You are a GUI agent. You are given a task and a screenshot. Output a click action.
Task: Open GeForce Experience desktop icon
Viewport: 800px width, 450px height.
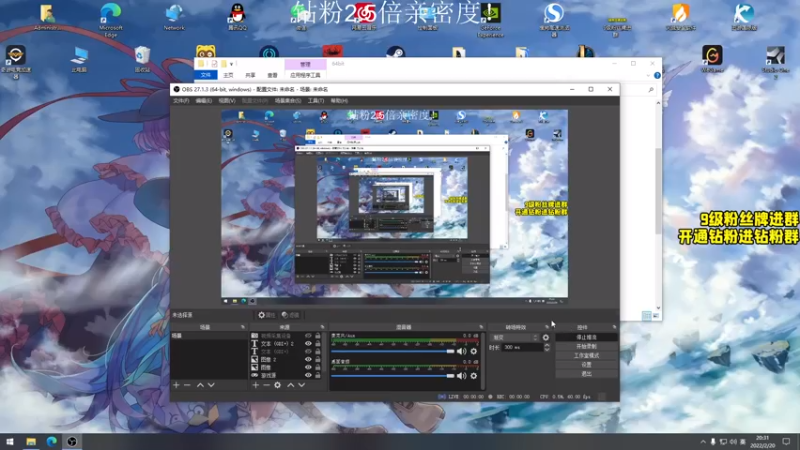pyautogui.click(x=490, y=20)
